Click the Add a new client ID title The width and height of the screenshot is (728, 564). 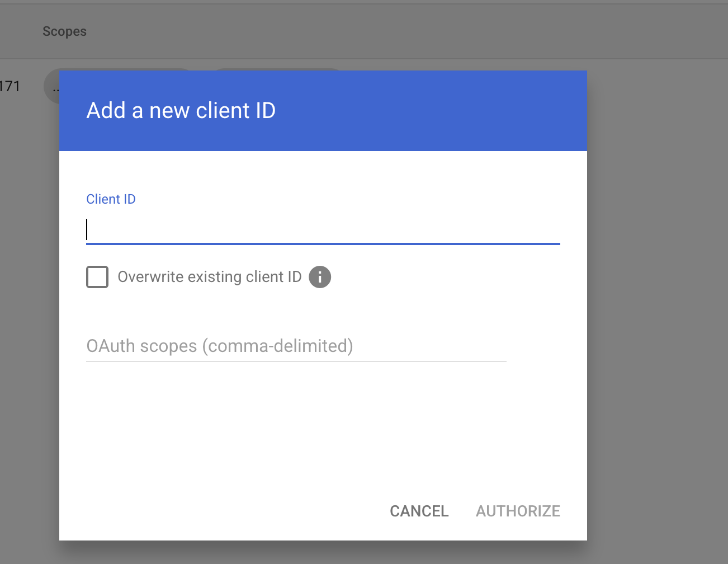tap(181, 111)
